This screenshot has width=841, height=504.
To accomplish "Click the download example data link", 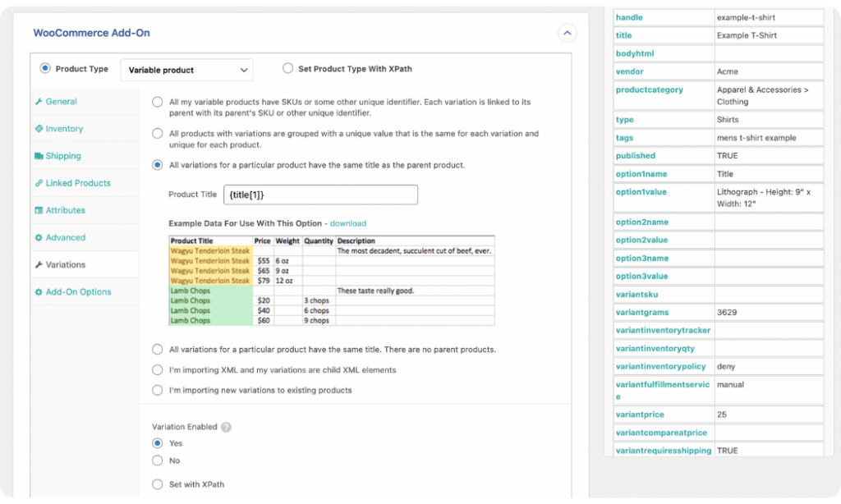I will pyautogui.click(x=348, y=223).
